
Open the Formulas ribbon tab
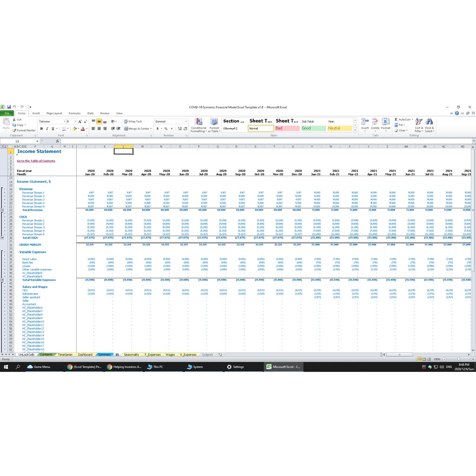(x=74, y=113)
